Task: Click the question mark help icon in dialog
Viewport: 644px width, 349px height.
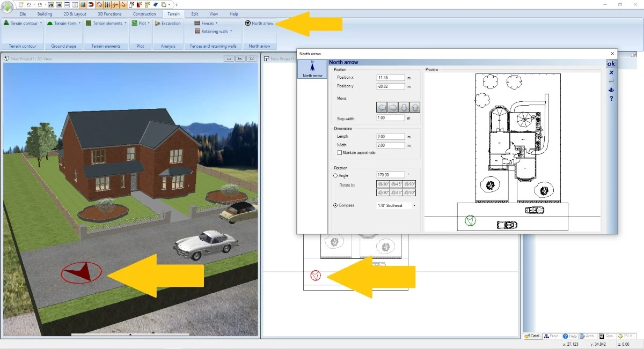Action: point(611,99)
